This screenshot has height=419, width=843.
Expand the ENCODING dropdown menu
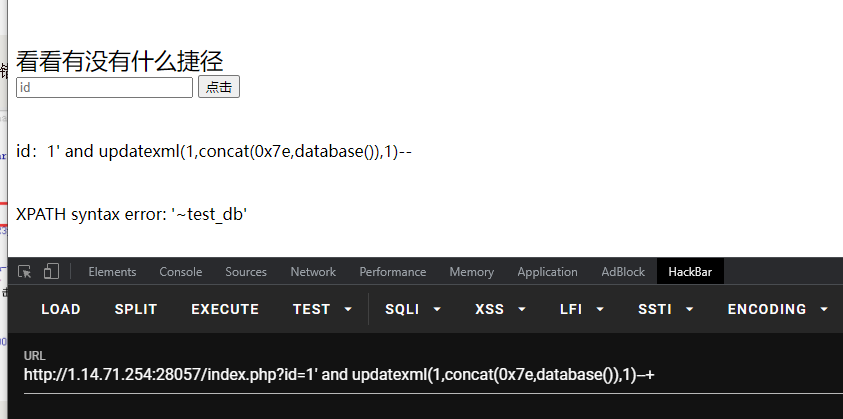[777, 309]
